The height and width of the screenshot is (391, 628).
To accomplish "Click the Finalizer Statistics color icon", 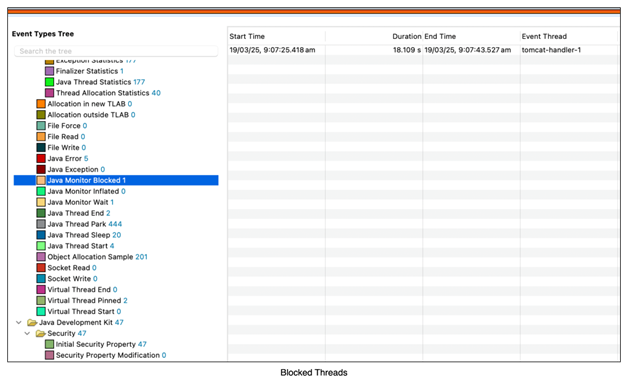I will [x=49, y=71].
